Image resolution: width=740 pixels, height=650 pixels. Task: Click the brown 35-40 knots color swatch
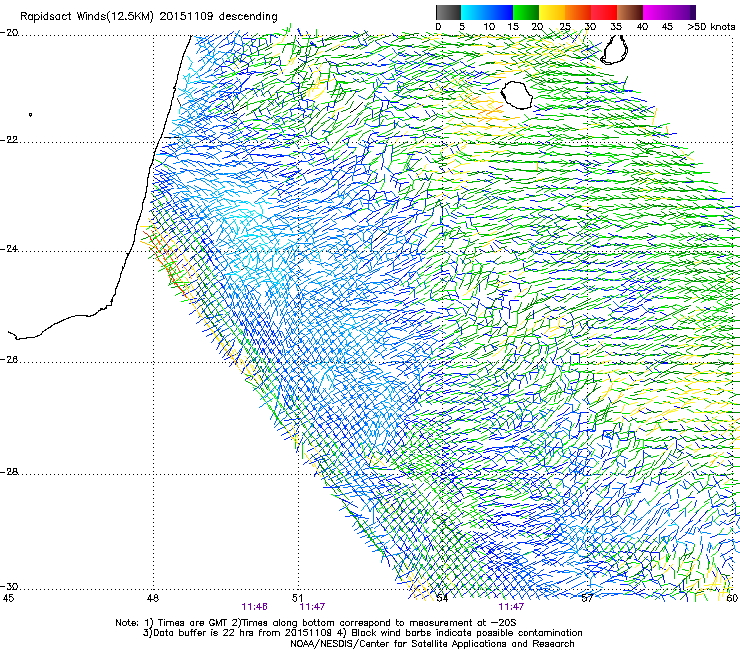[630, 12]
